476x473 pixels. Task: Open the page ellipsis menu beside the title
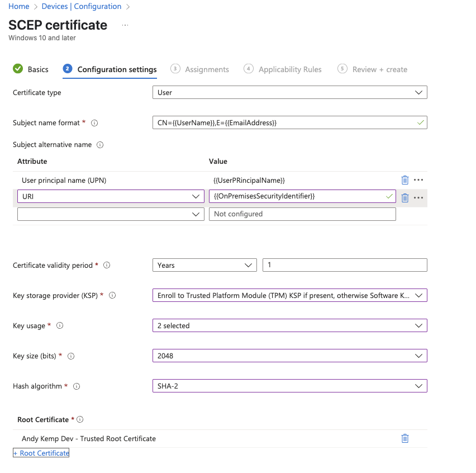pos(125,25)
